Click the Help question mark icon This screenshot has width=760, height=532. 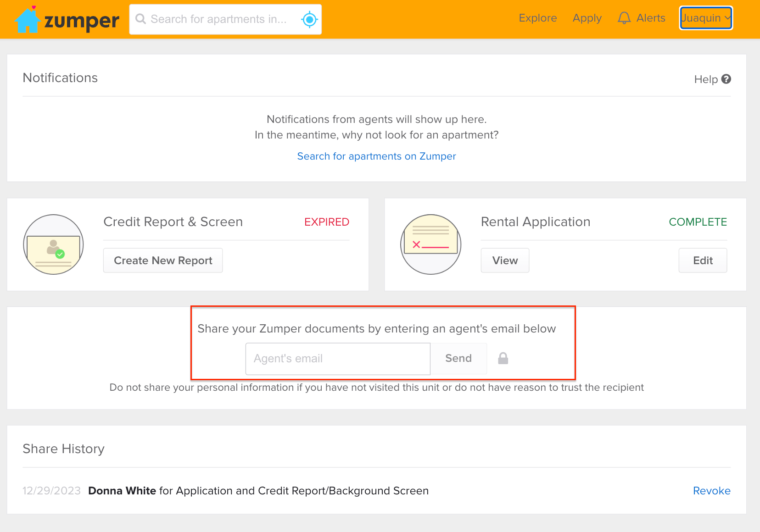coord(726,79)
